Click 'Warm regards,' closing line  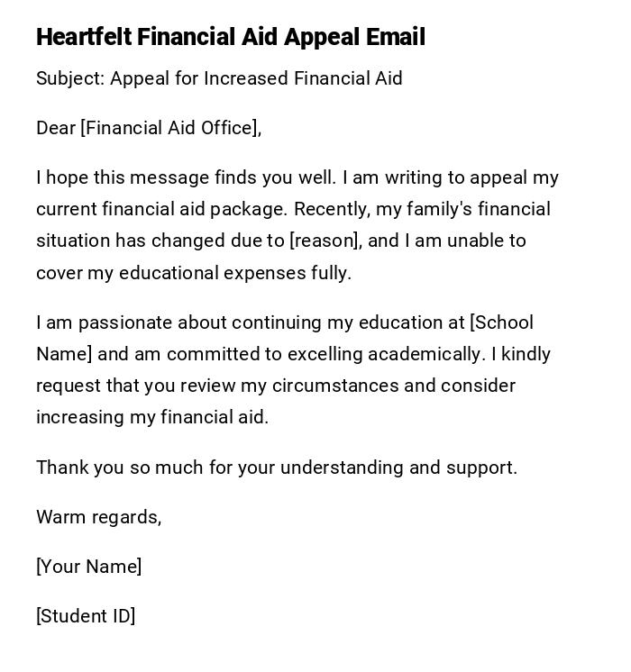click(x=98, y=517)
